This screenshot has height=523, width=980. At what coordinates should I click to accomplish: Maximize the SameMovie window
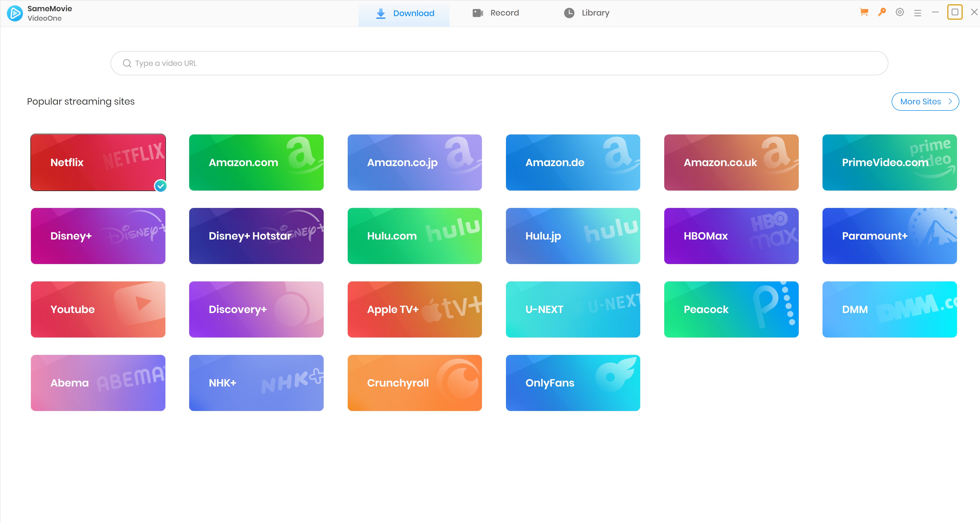(x=955, y=12)
